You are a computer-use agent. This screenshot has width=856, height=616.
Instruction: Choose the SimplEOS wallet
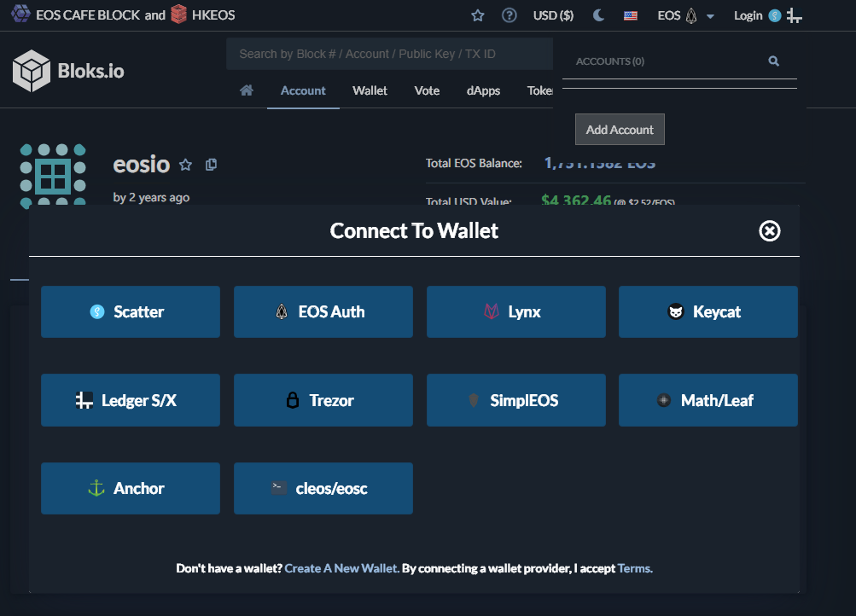[x=515, y=400]
